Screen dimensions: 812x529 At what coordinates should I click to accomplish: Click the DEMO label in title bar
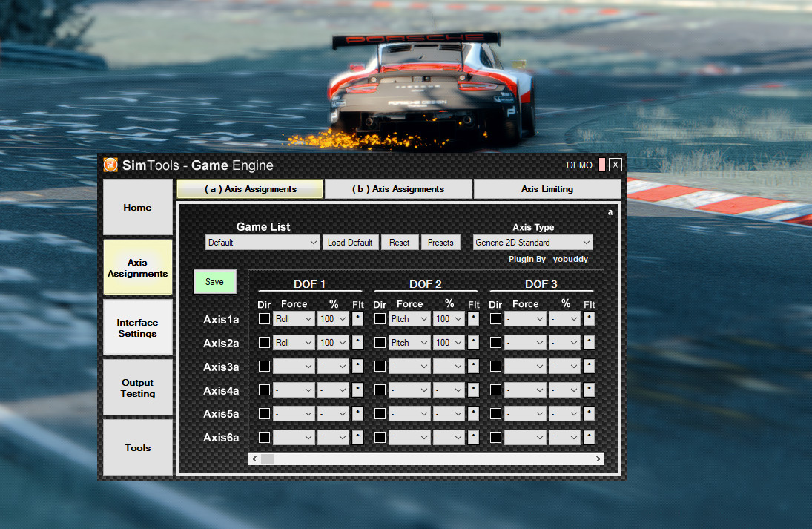coord(579,165)
